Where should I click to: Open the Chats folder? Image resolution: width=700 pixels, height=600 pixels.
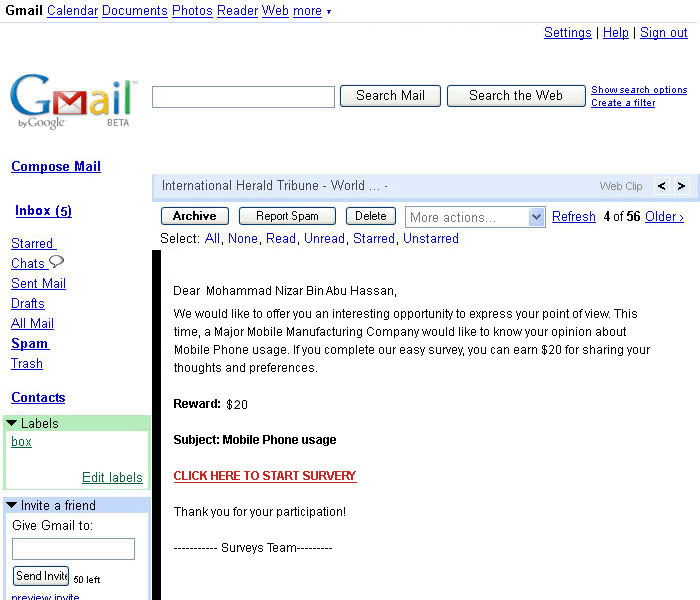28,263
